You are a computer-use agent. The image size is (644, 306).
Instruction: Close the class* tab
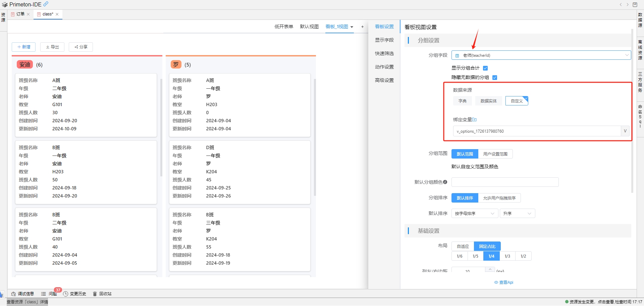pyautogui.click(x=57, y=14)
